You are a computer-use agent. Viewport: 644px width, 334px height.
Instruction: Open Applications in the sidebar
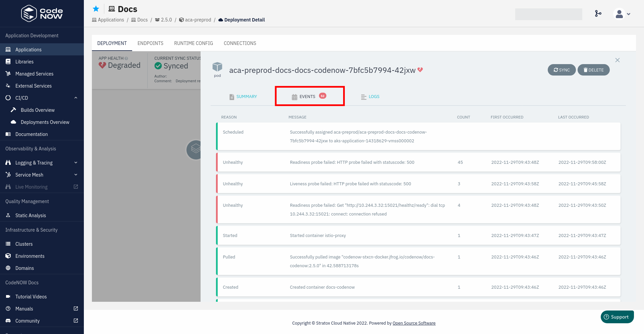click(42, 49)
